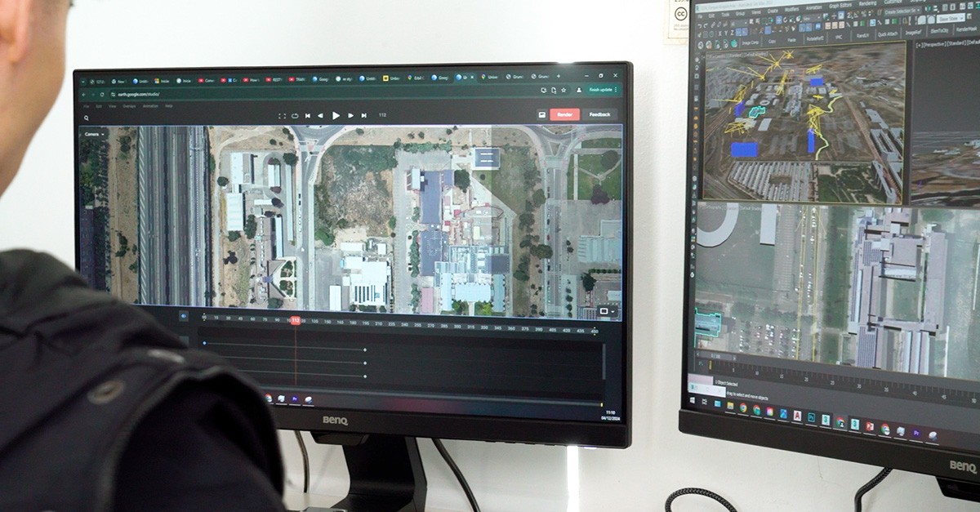This screenshot has height=512, width=980.
Task: Step forward one frame
Action: [350, 116]
